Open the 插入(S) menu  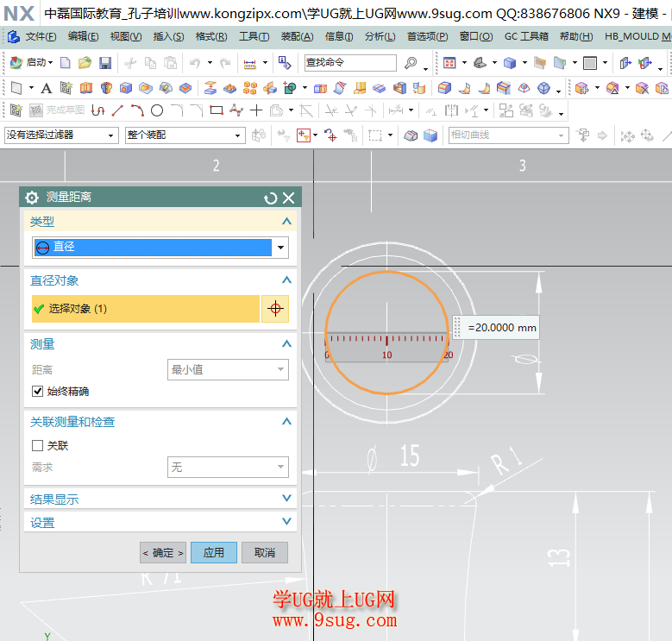pyautogui.click(x=169, y=37)
